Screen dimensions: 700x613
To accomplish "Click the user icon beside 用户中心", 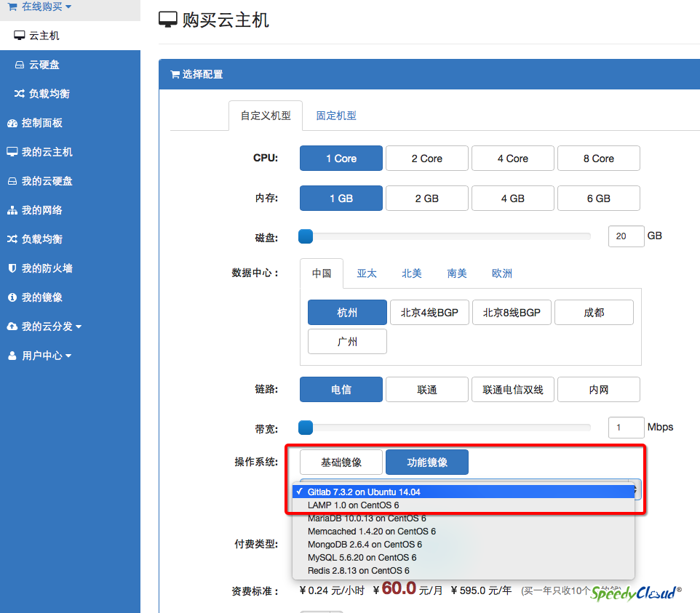I will pos(12,356).
